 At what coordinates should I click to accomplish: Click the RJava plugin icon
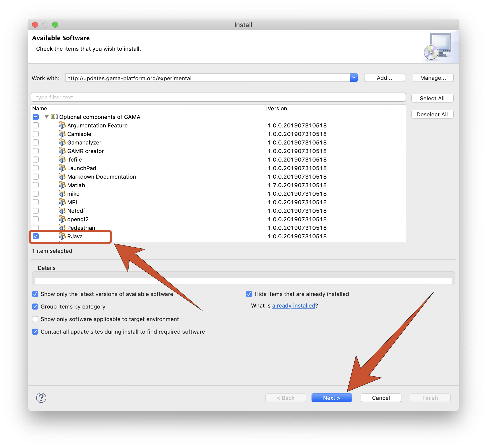coord(62,236)
